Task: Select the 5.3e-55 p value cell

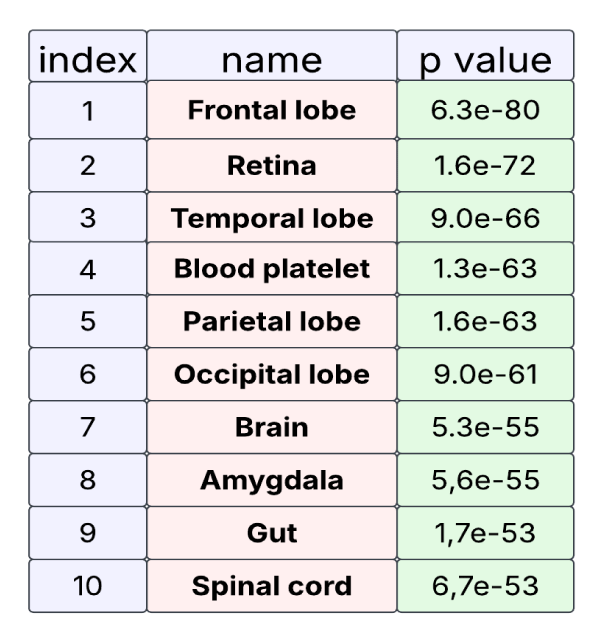Action: tap(485, 428)
